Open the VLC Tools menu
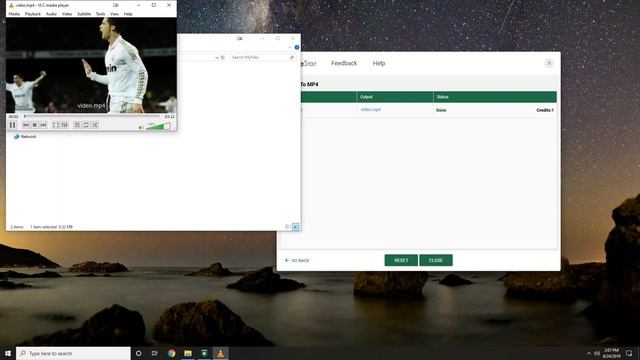The width and height of the screenshot is (640, 360). click(100, 14)
